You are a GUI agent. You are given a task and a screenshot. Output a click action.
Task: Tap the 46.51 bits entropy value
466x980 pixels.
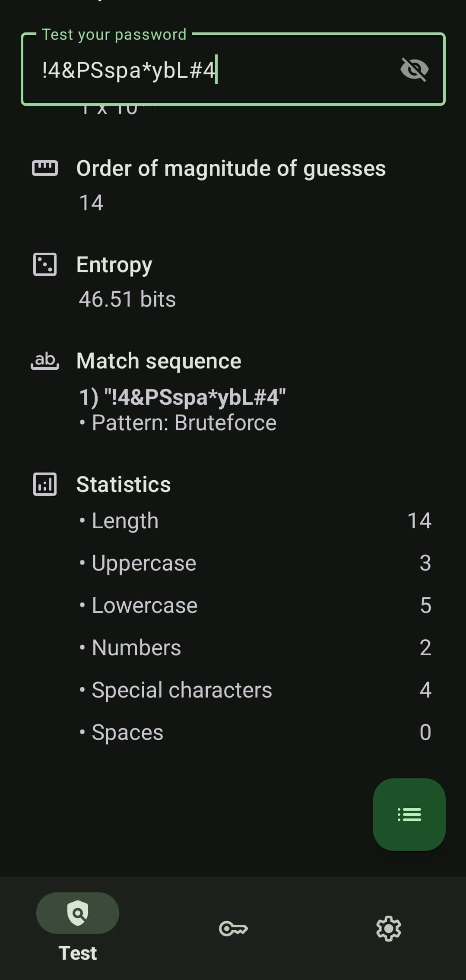coord(127,299)
